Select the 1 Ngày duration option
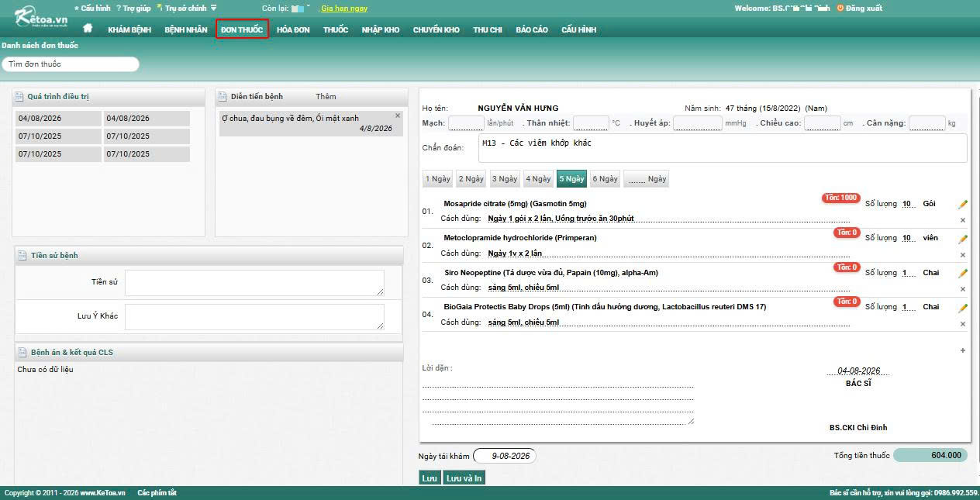The width and height of the screenshot is (980, 500). 438,179
